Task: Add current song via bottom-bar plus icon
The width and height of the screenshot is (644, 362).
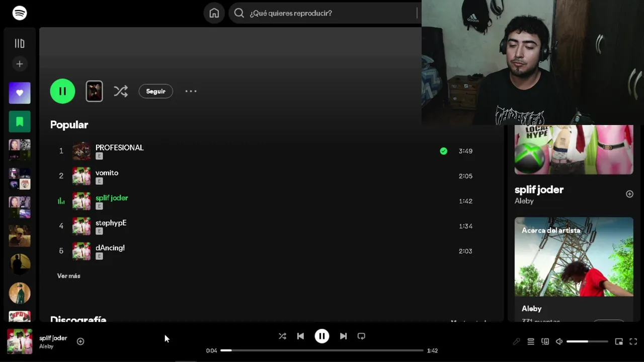Action: click(x=80, y=341)
